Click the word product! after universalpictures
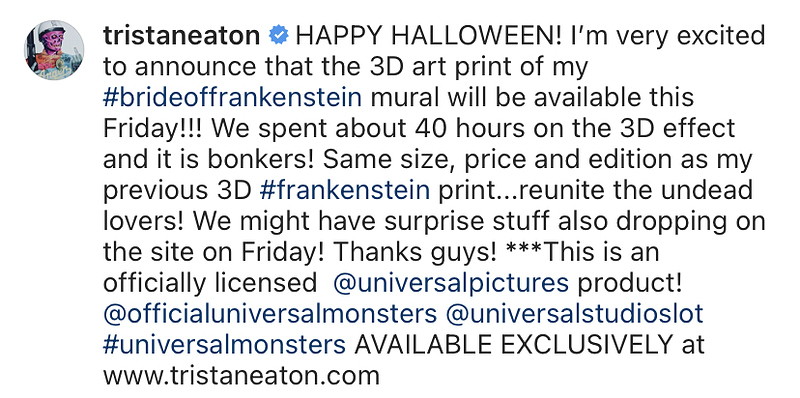This screenshot has width=800, height=398. coord(630,284)
